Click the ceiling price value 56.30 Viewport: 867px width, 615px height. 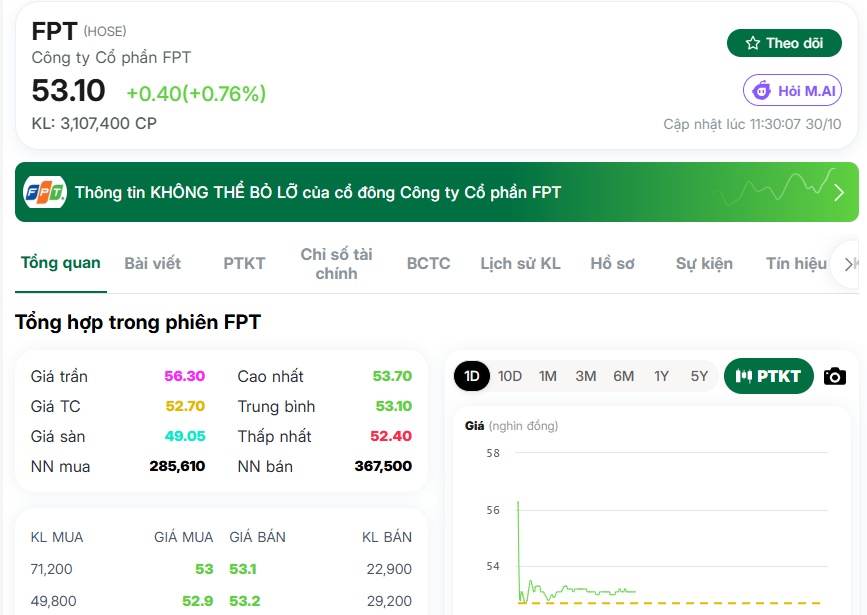(185, 376)
